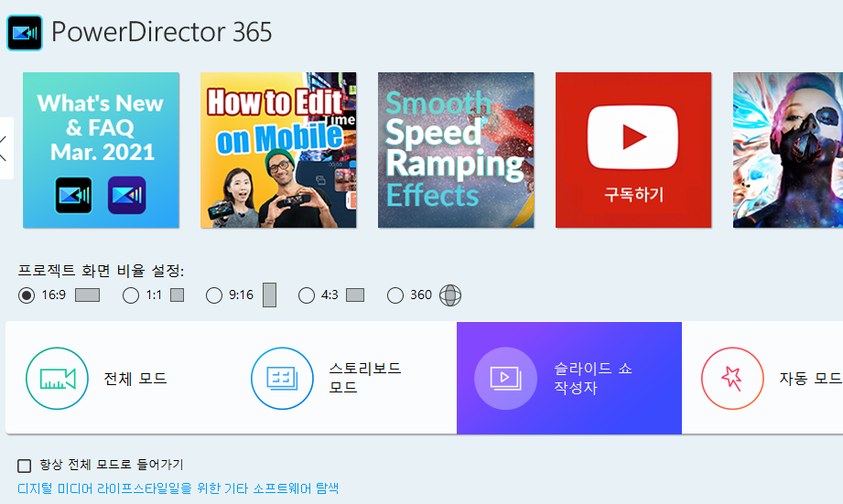Open the Smooth Speed Ramping Effects thumbnail
The width and height of the screenshot is (843, 504).
[x=456, y=150]
